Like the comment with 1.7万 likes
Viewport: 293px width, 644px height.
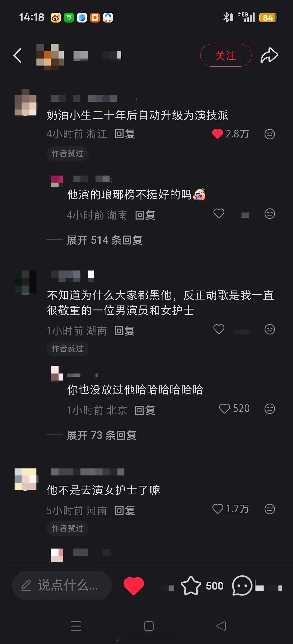tap(218, 509)
